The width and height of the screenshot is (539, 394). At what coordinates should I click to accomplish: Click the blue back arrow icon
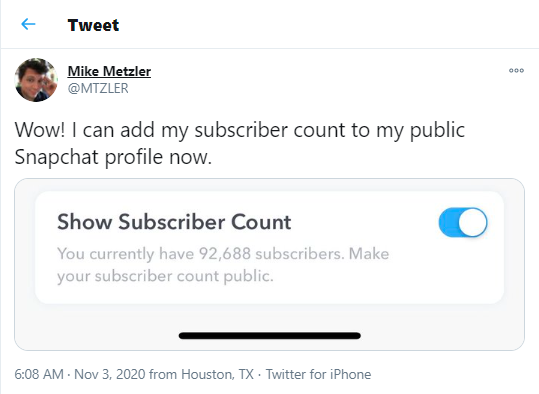[x=28, y=24]
